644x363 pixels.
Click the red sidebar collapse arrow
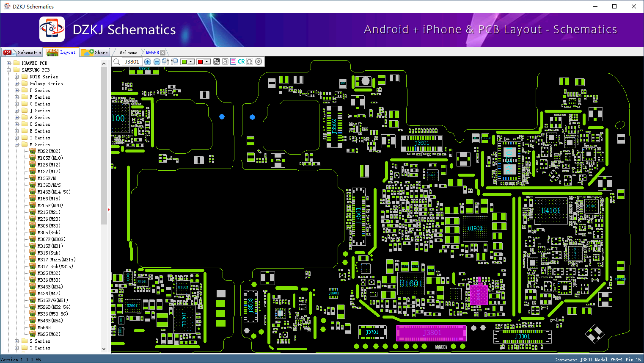(x=109, y=209)
